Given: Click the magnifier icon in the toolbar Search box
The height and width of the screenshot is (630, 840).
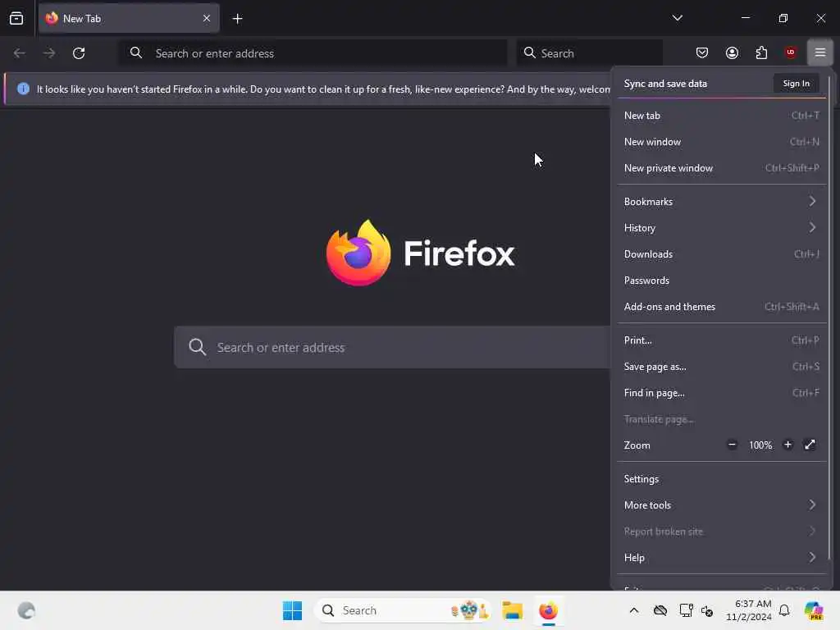Looking at the screenshot, I should pyautogui.click(x=529, y=52).
